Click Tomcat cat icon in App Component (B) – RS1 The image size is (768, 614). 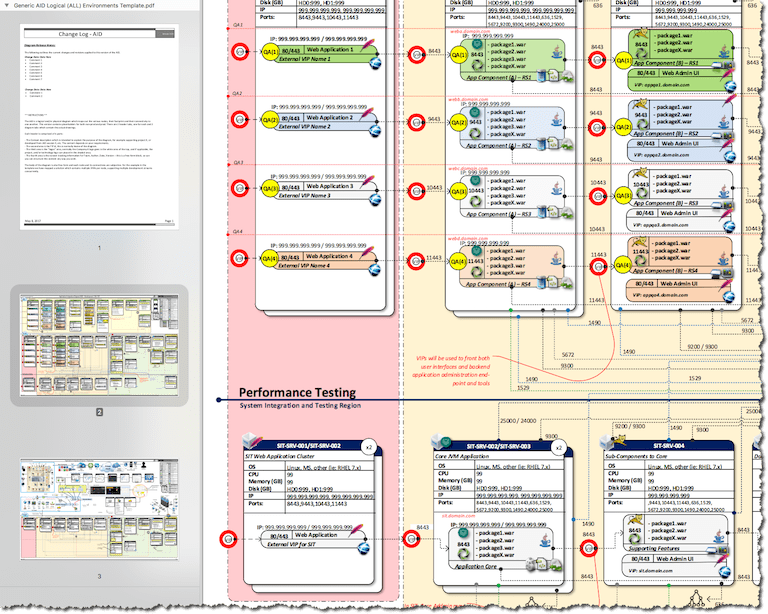641,35
